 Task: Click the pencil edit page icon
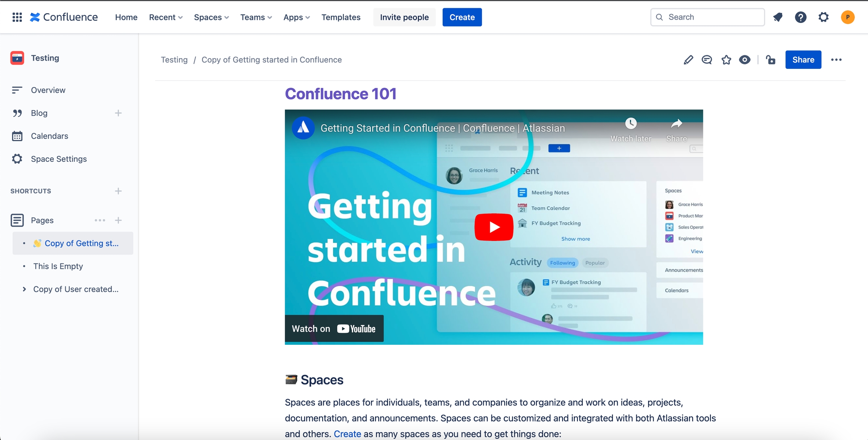[688, 60]
